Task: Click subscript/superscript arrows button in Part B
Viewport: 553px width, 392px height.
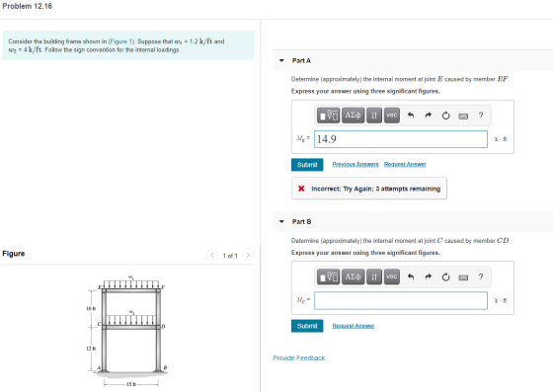Action: (374, 276)
